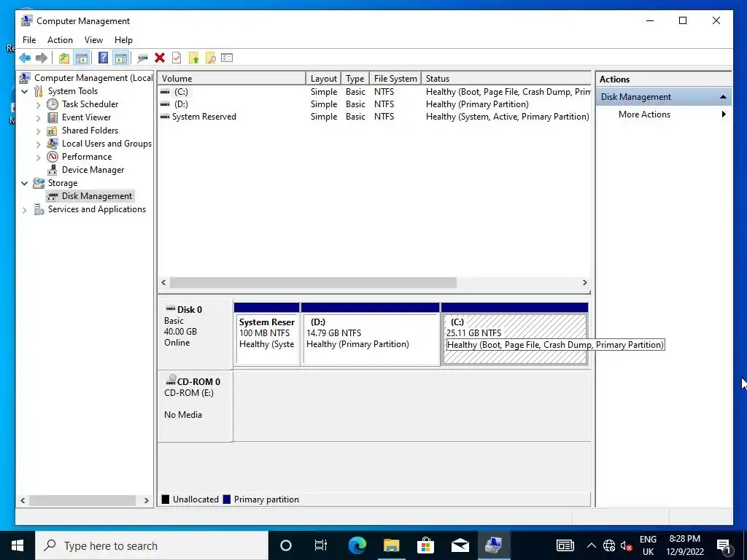Open Microsoft Edge from the taskbar
The width and height of the screenshot is (747, 560).
[357, 545]
